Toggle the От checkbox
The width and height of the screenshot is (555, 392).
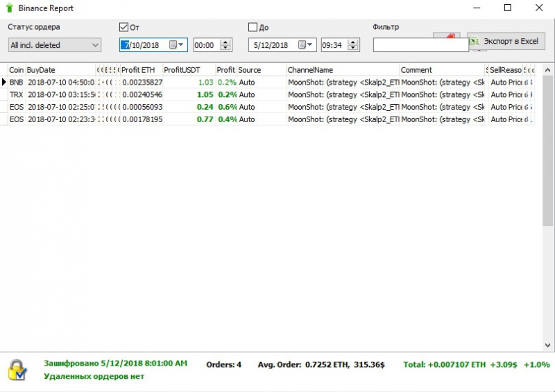pos(123,27)
